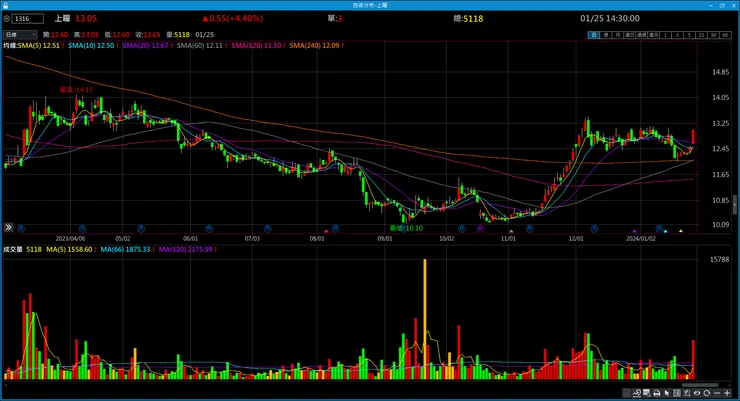
Task: Click the column layout icon in bottom toolbar
Action: [x=677, y=393]
